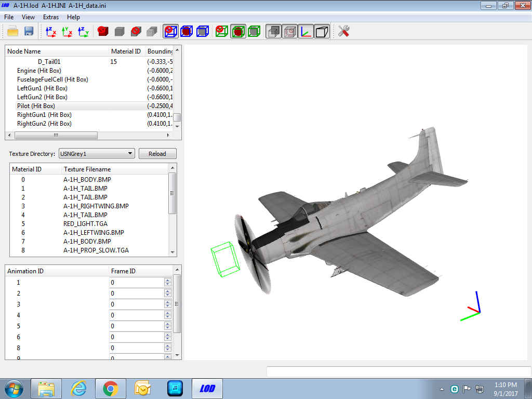Click the Reload button
The image size is (532, 399).
[x=157, y=154]
